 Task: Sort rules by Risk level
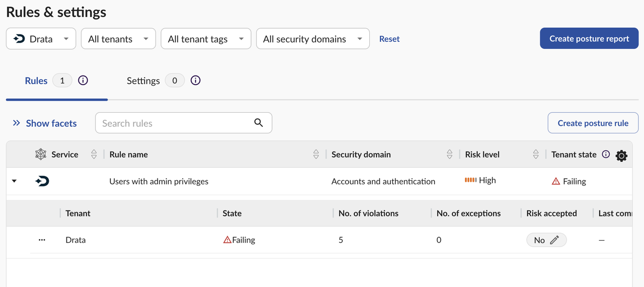(x=536, y=155)
